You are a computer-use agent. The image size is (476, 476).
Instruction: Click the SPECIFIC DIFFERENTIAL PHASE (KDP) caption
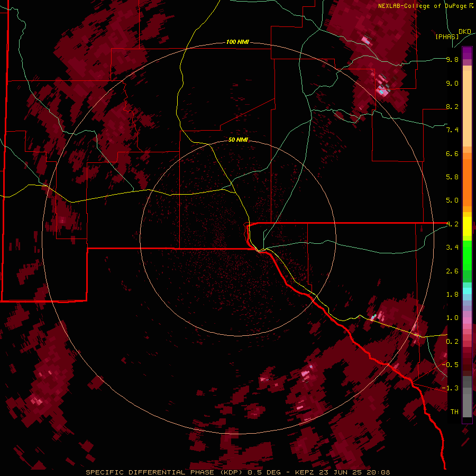coord(164,472)
